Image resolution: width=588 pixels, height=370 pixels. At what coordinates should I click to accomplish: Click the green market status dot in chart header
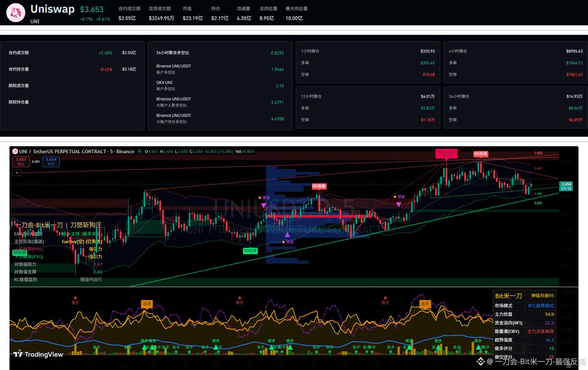(x=140, y=152)
